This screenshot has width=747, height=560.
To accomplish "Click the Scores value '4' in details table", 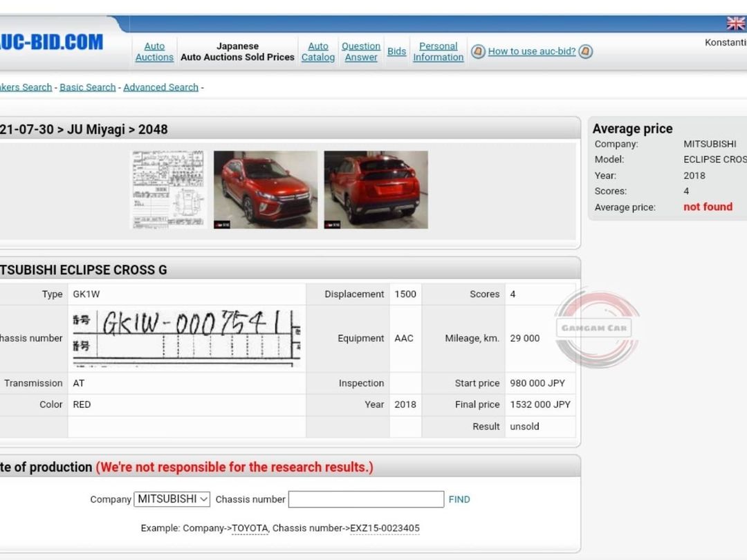I will [x=513, y=294].
